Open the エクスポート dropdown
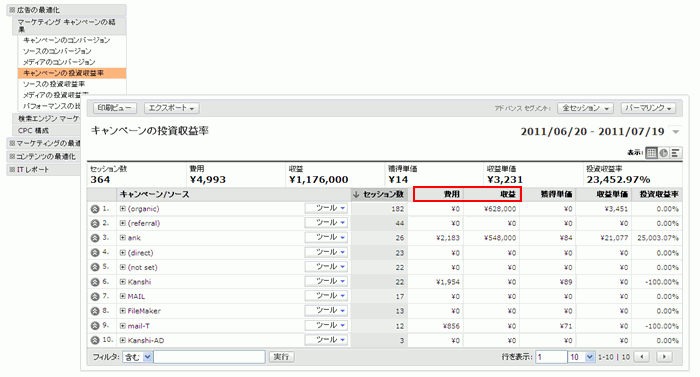Image resolution: width=700 pixels, height=377 pixels. 171,108
